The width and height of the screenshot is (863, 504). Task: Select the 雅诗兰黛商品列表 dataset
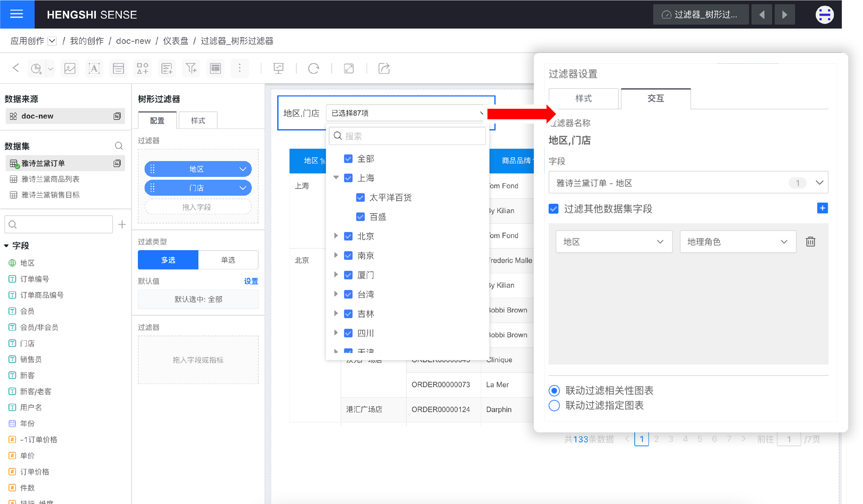(x=50, y=179)
